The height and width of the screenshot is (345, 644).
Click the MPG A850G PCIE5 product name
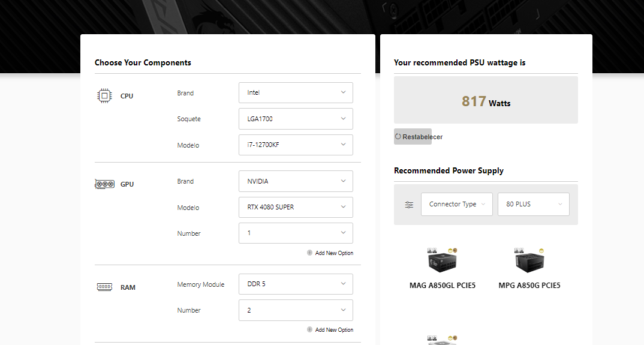point(529,286)
